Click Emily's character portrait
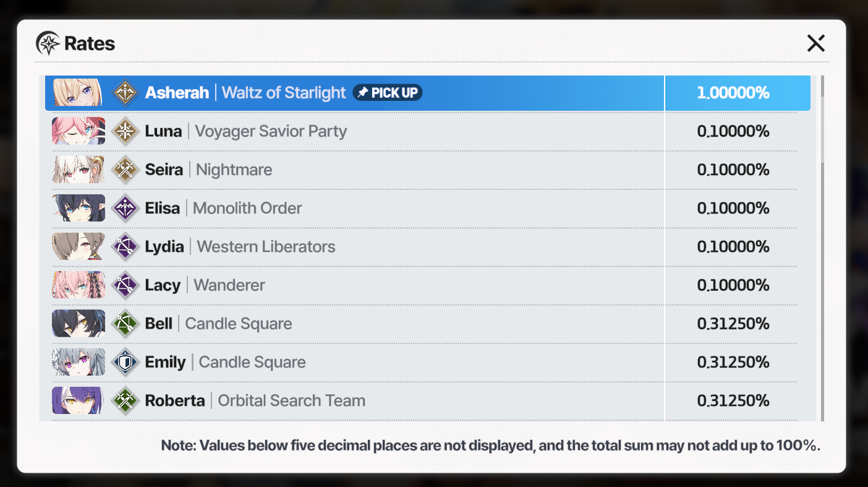The height and width of the screenshot is (487, 868). [x=78, y=361]
